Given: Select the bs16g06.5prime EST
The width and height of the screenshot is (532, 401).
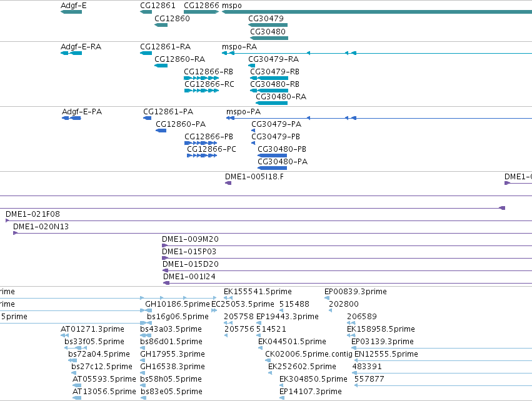Looking at the screenshot, I should click(149, 323).
